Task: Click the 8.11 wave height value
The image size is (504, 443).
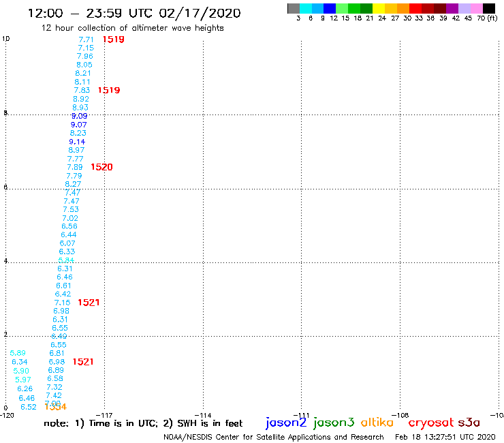Action: coord(82,82)
